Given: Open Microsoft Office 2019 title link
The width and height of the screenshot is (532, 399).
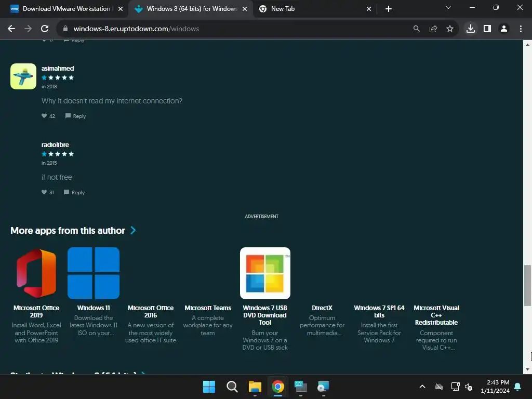Looking at the screenshot, I should point(36,312).
